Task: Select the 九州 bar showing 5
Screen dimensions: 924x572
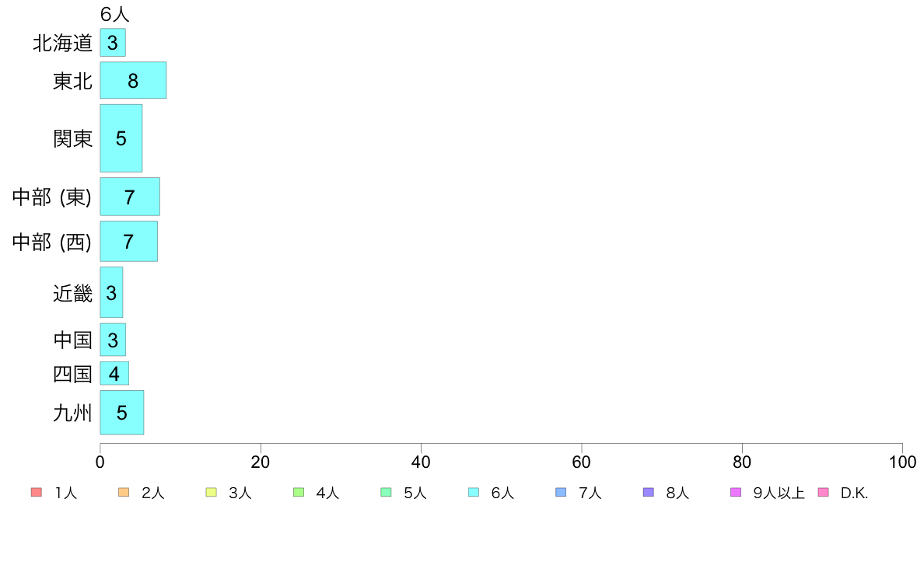Action: pyautogui.click(x=122, y=413)
